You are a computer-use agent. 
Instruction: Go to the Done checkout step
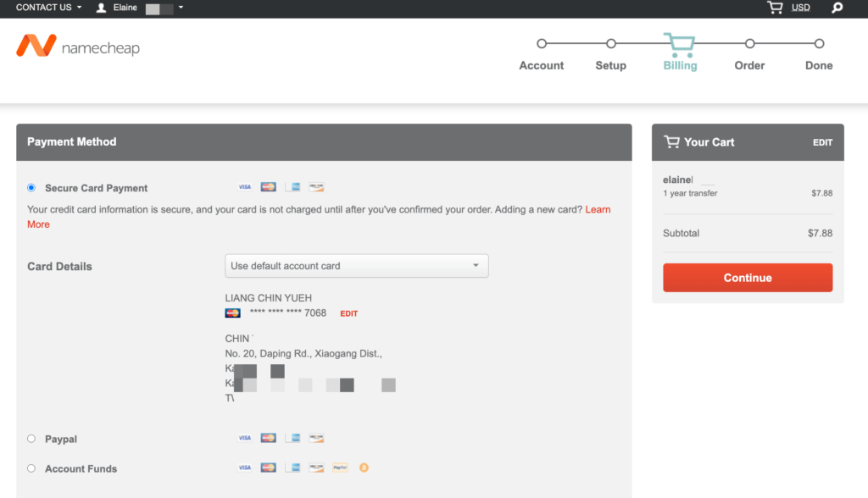[819, 65]
